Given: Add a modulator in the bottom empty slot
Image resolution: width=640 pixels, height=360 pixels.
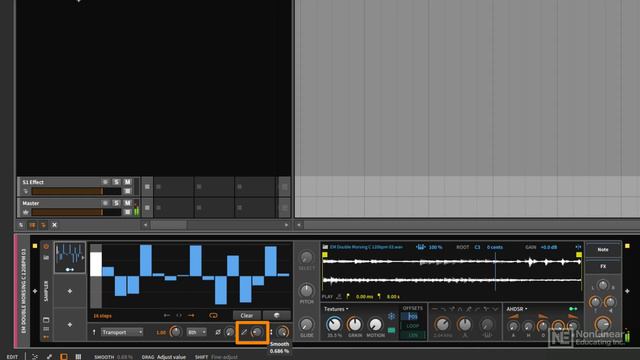Looking at the screenshot, I should [70, 324].
